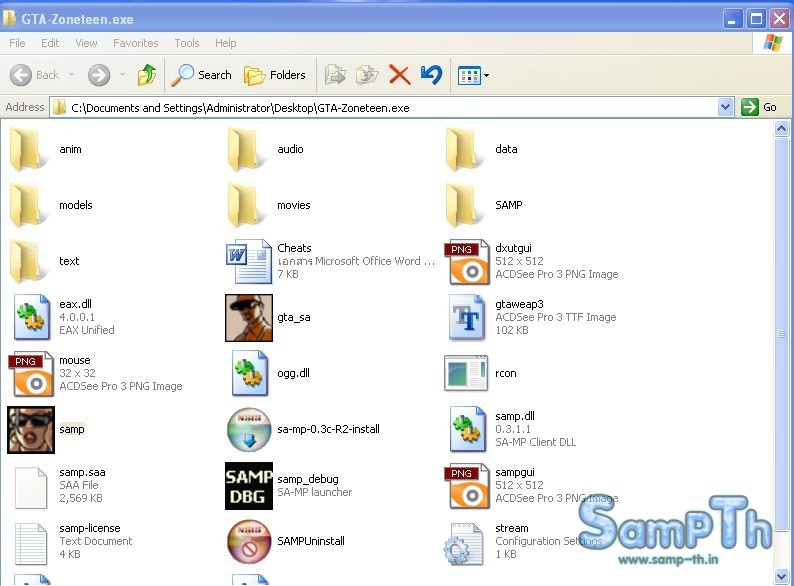
Task: Click the 'sa-mp-0.3c-R2-install' file name
Action: (x=328, y=429)
